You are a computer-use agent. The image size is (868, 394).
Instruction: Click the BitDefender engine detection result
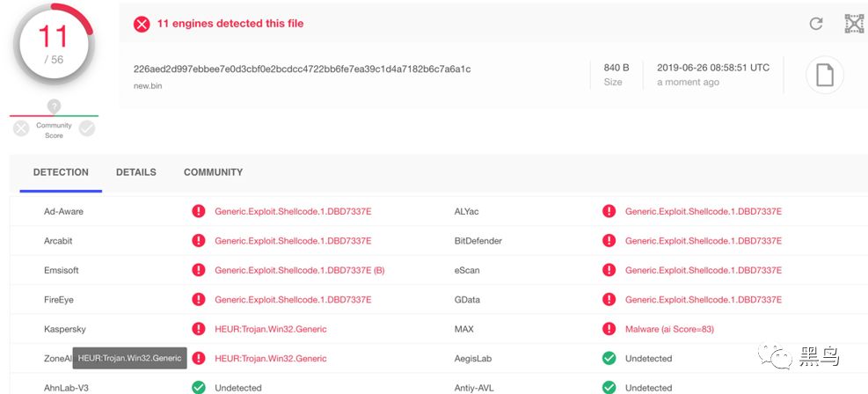703,241
